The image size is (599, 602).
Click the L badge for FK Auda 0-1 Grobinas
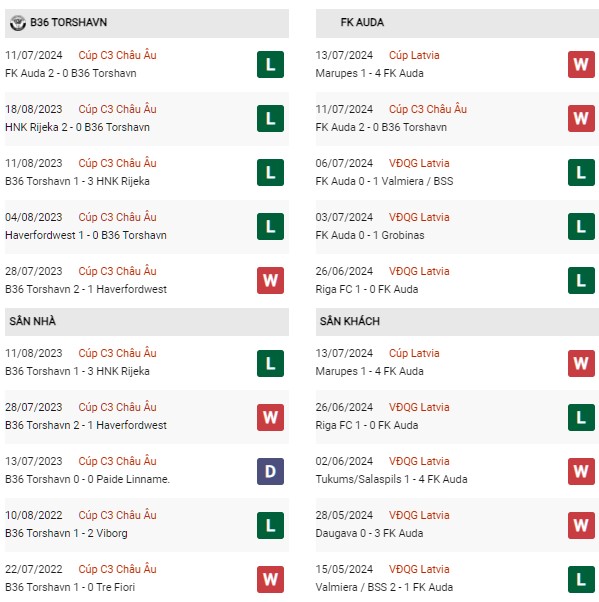tap(581, 227)
